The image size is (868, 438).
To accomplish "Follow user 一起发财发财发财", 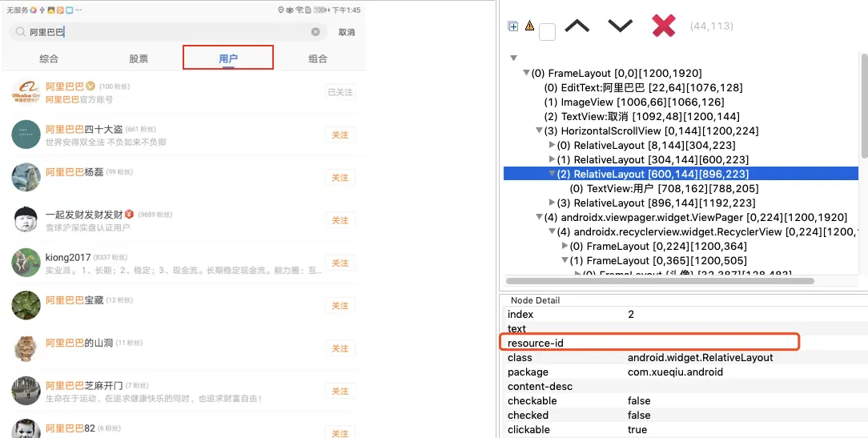I will click(340, 220).
